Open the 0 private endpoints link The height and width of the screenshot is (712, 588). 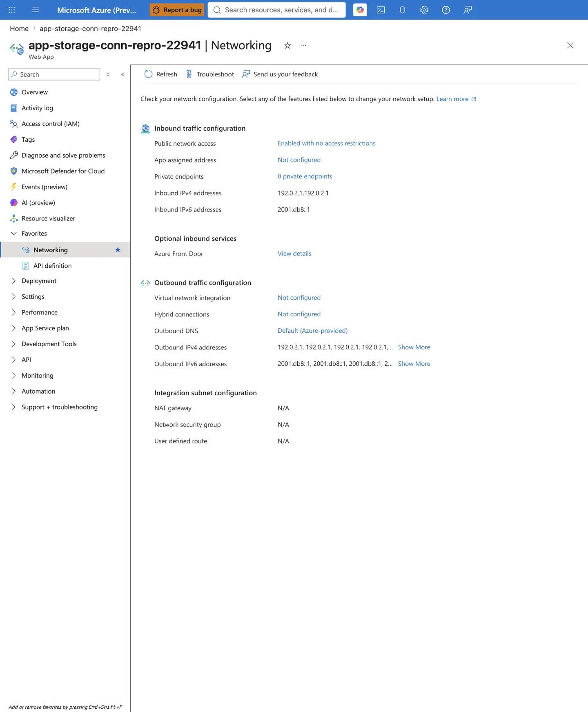305,176
